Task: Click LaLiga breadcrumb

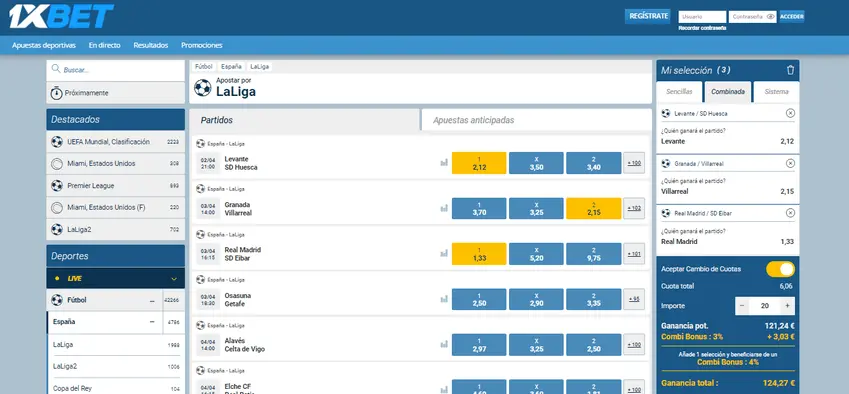Action: [x=259, y=67]
